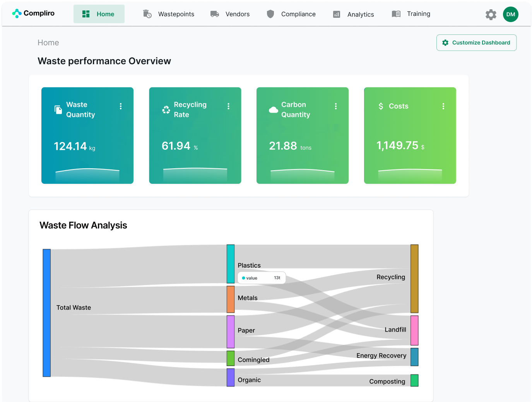Click the Carbon Quantity sparkline chart

pyautogui.click(x=303, y=176)
